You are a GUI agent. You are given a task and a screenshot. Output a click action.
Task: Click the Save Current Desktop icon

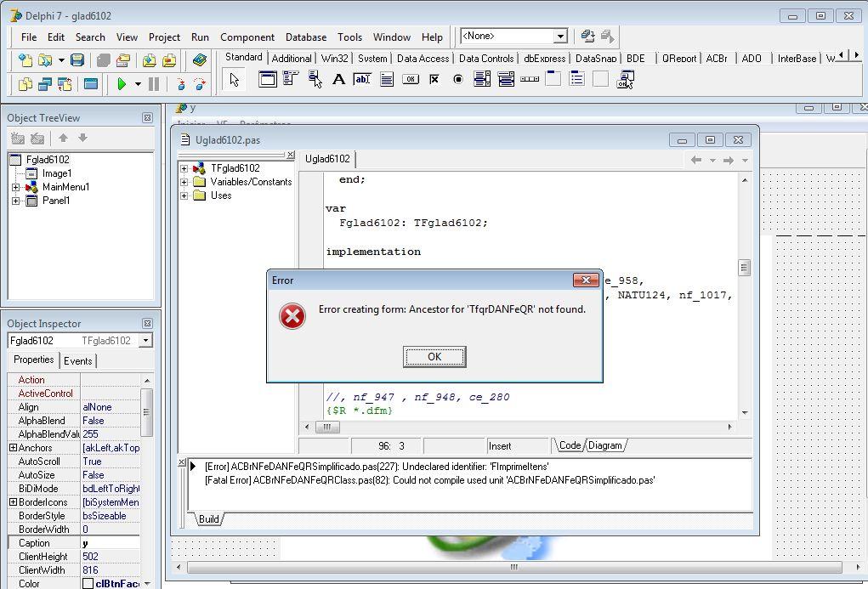point(588,37)
